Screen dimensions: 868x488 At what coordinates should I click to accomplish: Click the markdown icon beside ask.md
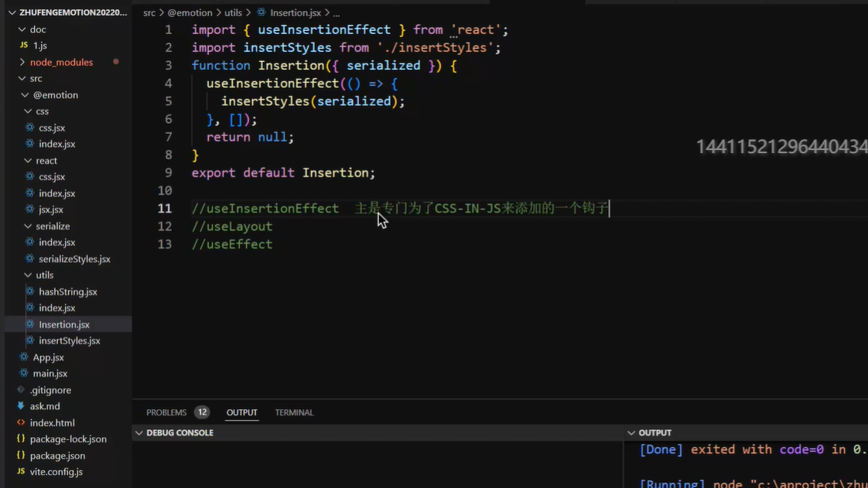tap(21, 406)
